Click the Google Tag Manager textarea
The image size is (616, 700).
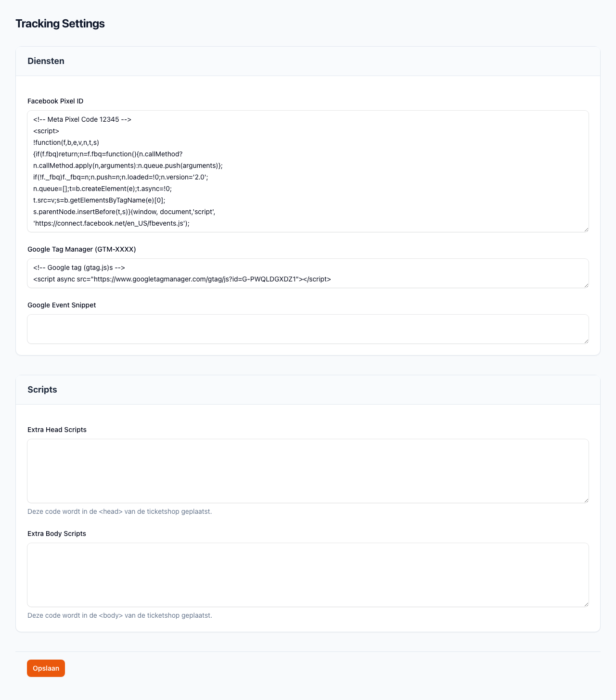pyautogui.click(x=308, y=273)
